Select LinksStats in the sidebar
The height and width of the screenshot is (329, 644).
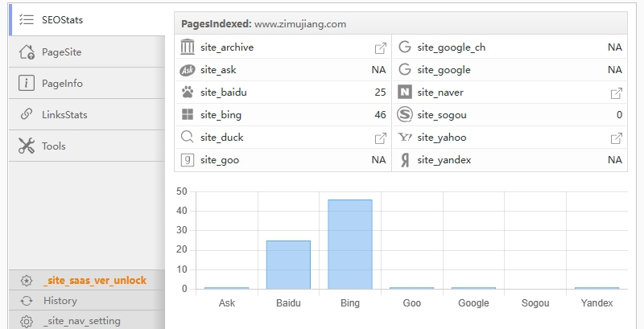[x=64, y=115]
